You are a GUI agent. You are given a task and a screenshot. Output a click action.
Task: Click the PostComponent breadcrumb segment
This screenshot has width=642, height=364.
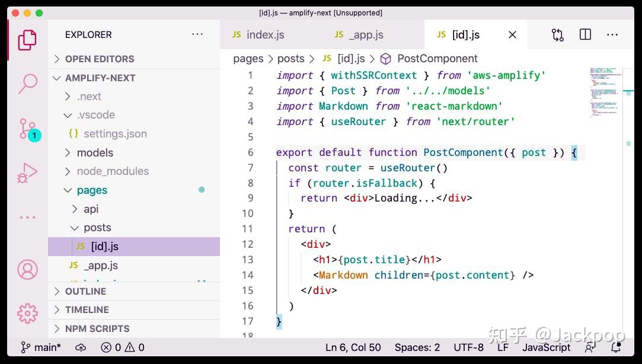437,59
